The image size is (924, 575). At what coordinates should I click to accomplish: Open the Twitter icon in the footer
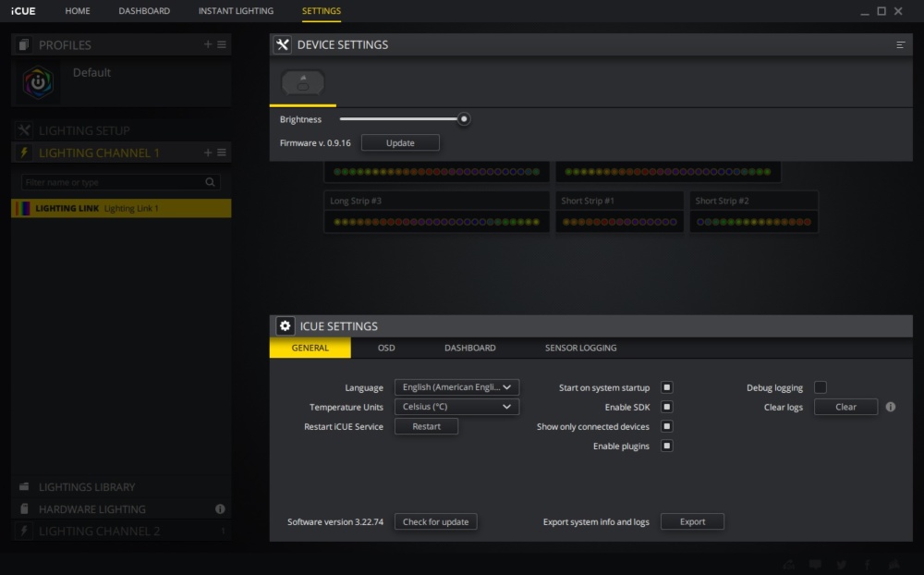tap(842, 565)
